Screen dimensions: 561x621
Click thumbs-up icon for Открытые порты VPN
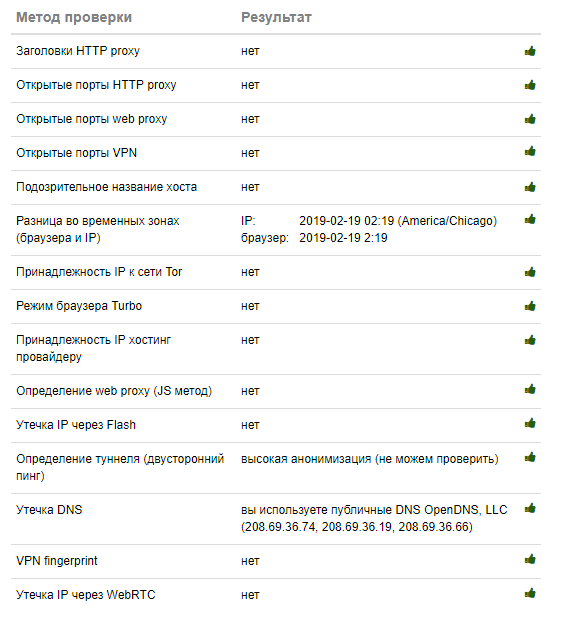tap(530, 151)
